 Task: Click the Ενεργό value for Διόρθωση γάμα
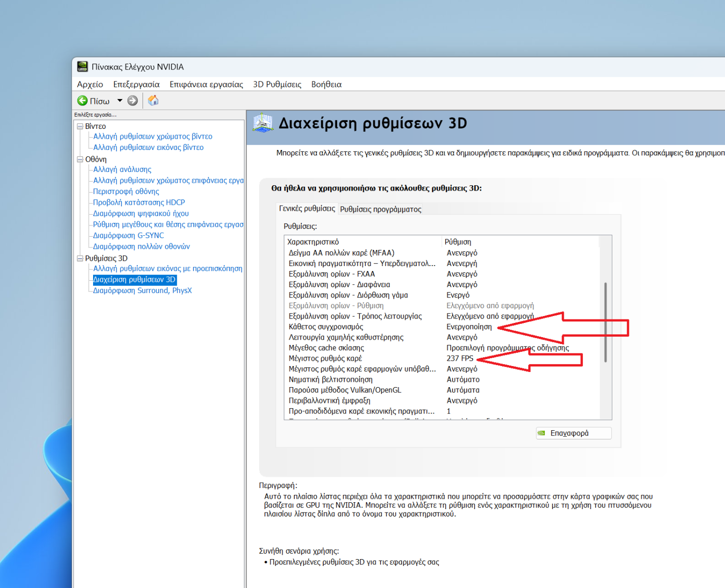(x=458, y=295)
